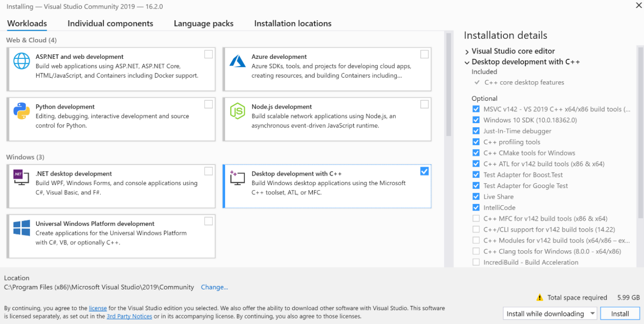Click the Azure development logo icon
This screenshot has width=644, height=324.
(x=237, y=61)
